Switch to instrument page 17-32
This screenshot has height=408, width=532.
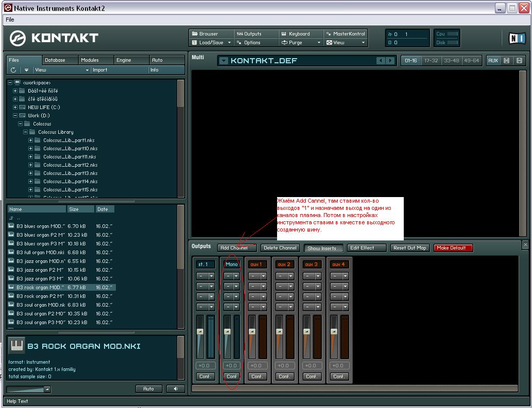pyautogui.click(x=431, y=61)
